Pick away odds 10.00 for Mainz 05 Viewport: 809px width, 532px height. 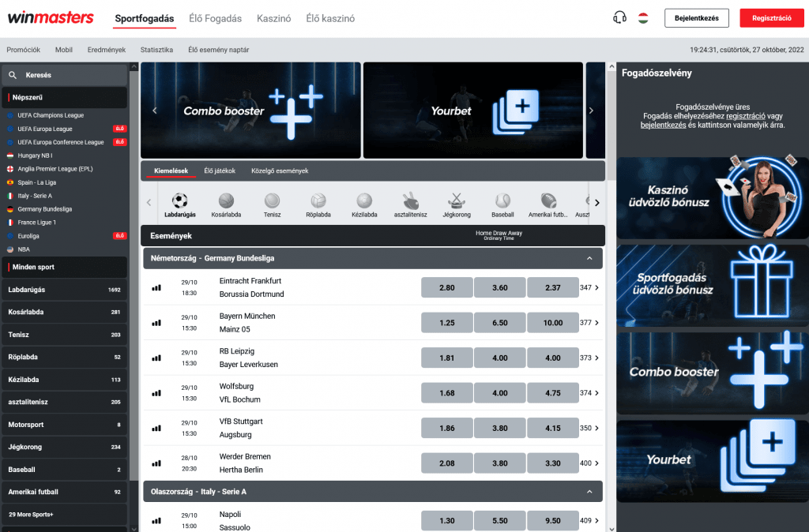(552, 323)
